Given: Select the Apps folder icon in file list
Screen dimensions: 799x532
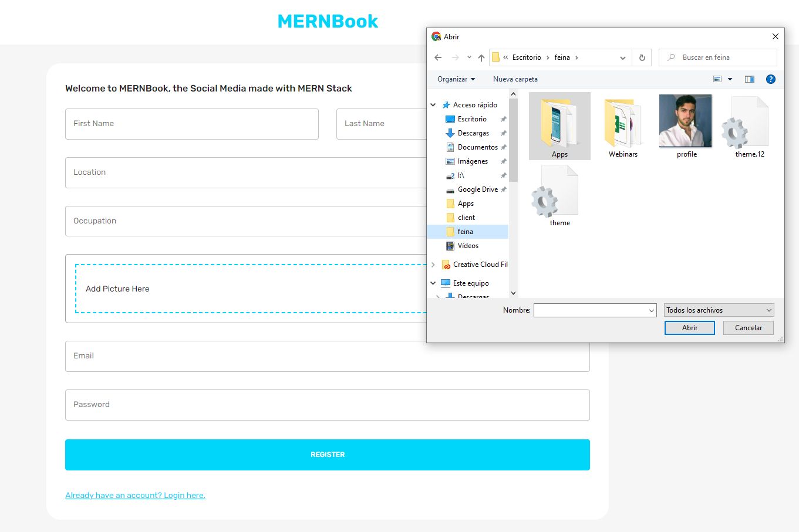Looking at the screenshot, I should coord(559,126).
